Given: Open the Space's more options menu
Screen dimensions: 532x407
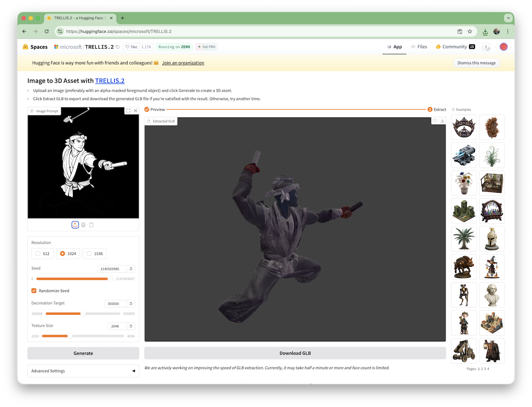Looking at the screenshot, I should click(x=486, y=47).
